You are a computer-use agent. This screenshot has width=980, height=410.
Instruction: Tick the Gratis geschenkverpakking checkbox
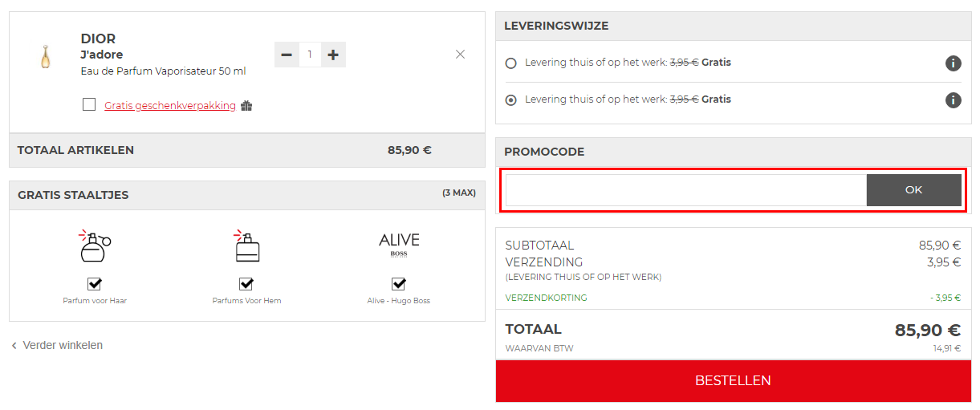[89, 104]
